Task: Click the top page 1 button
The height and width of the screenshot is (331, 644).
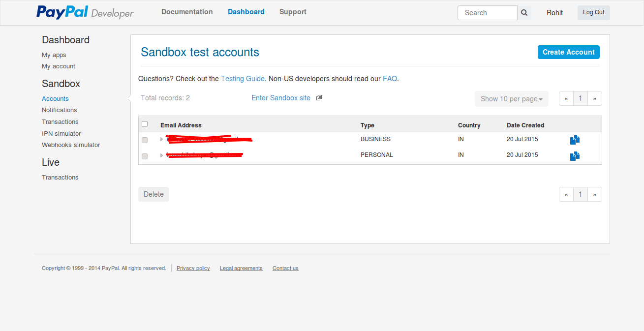Action: [x=581, y=98]
